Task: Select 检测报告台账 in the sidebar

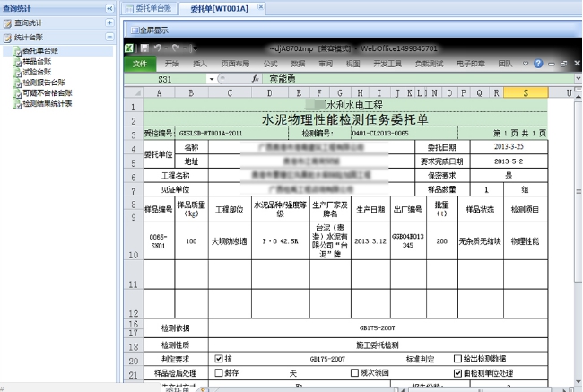Action: coord(43,83)
